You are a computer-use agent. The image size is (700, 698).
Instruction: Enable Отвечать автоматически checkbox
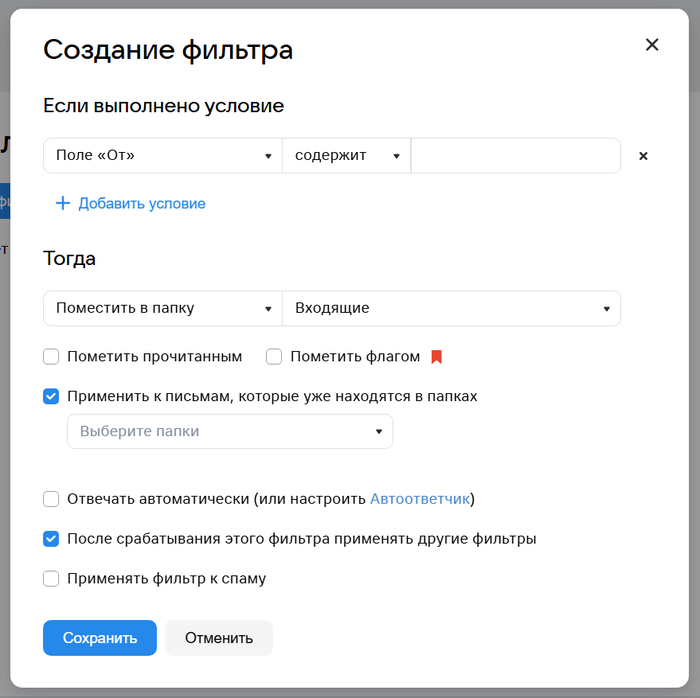(51, 498)
